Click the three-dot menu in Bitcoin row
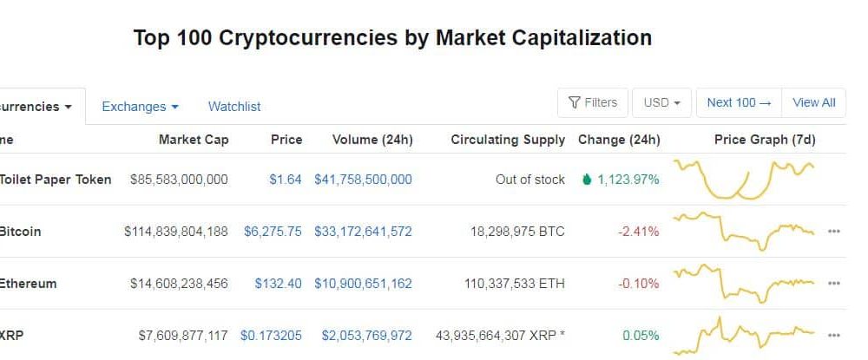This screenshot has width=868, height=360. click(833, 232)
